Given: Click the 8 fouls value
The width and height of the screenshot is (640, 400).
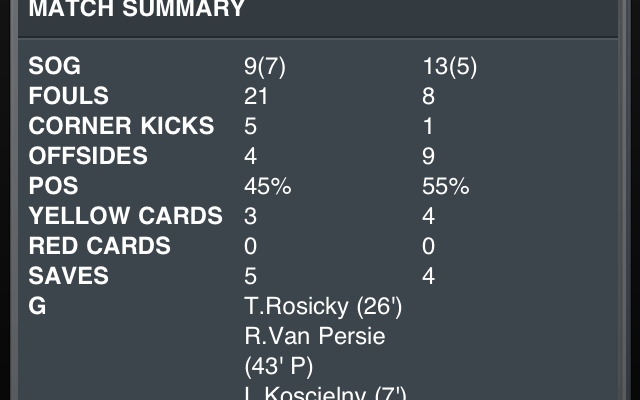Looking at the screenshot, I should (429, 97).
